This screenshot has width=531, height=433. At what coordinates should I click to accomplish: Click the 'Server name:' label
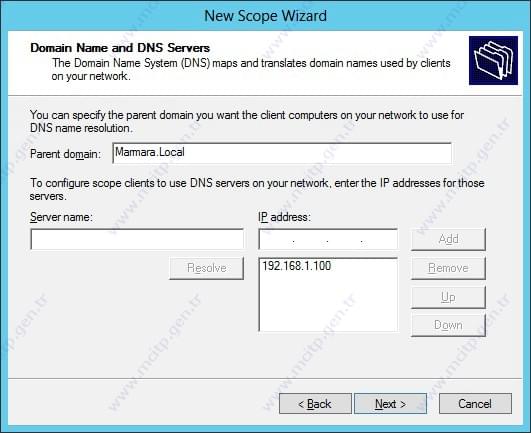61,217
